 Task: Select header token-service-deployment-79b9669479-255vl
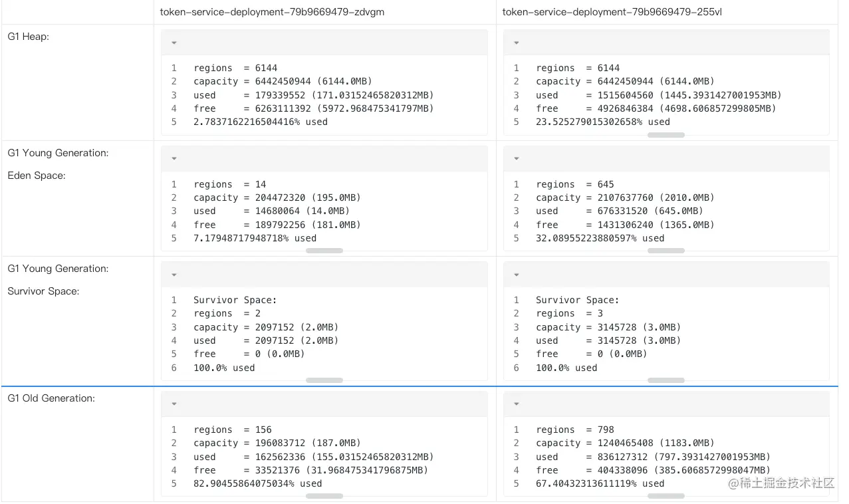point(612,12)
